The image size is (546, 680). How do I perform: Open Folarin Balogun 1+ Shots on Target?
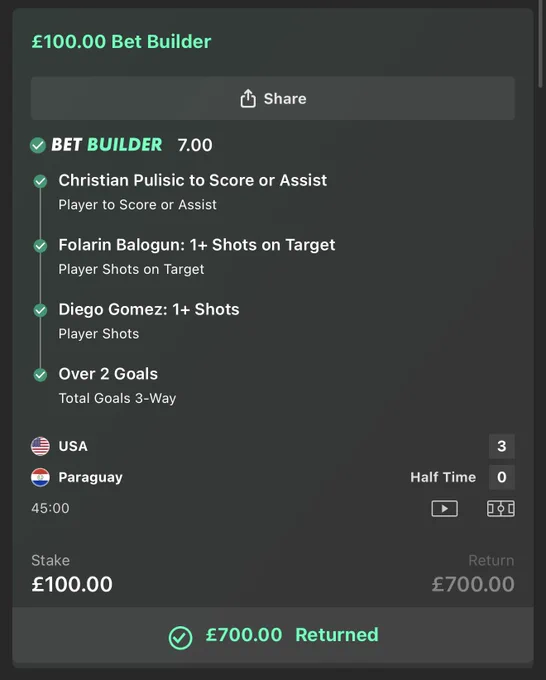tap(197, 245)
